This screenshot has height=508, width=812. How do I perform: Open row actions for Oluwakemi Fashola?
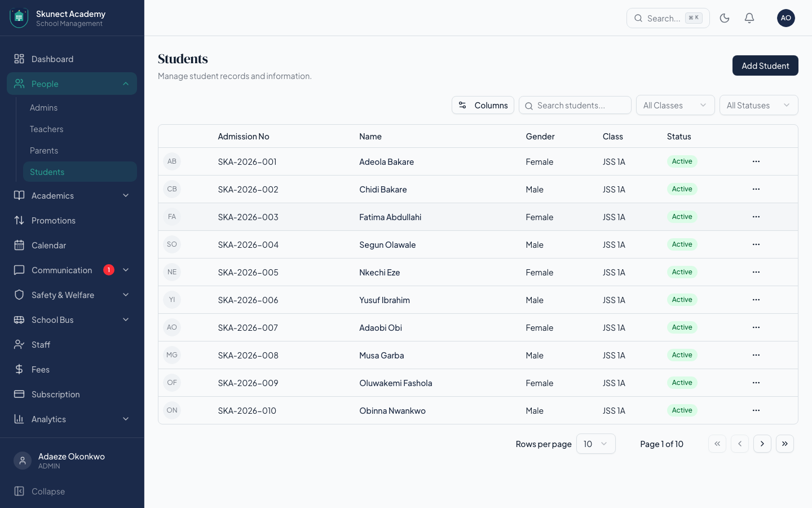pyautogui.click(x=756, y=383)
